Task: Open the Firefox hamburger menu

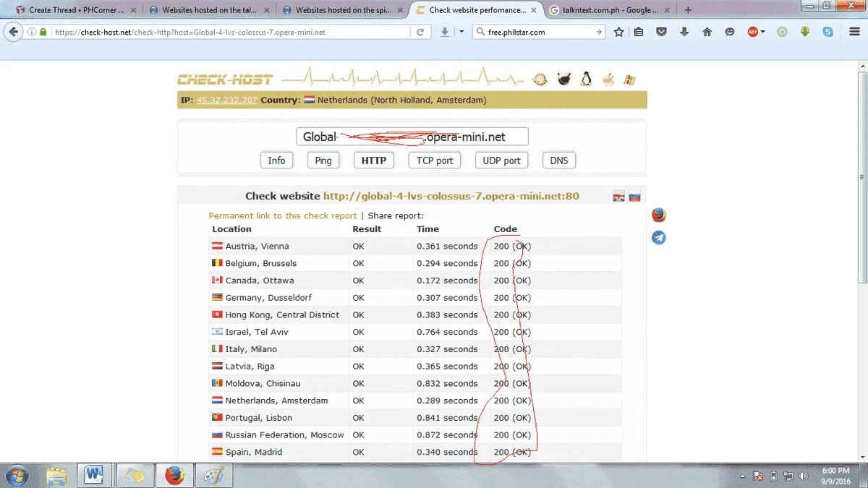Action: [x=853, y=32]
